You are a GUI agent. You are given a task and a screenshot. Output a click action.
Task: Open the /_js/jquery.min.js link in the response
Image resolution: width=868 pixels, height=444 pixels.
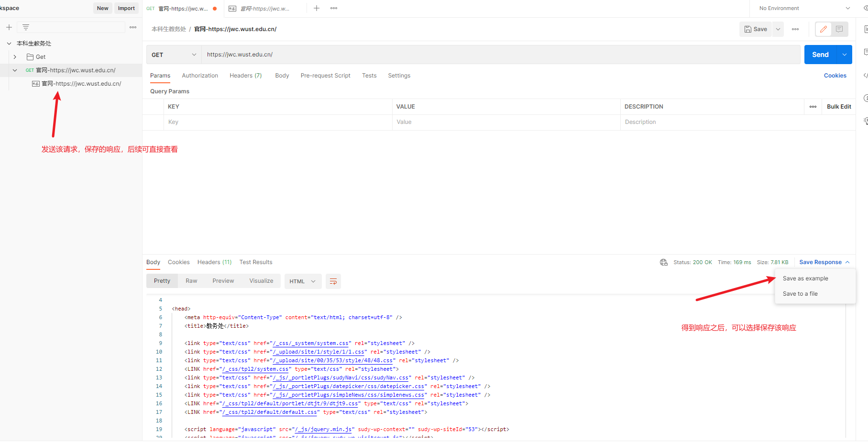point(323,430)
